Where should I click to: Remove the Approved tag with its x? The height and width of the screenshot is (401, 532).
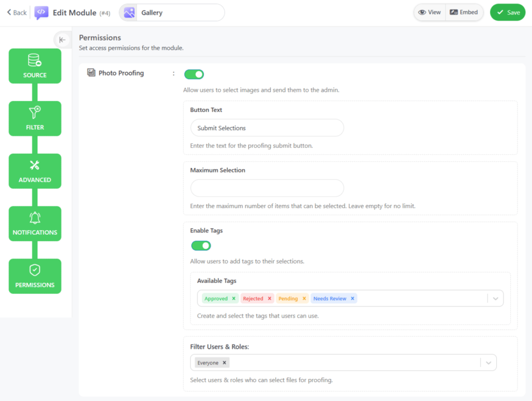234,299
